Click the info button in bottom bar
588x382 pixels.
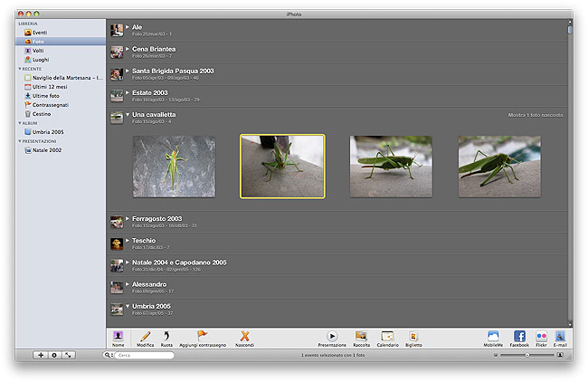(54, 355)
